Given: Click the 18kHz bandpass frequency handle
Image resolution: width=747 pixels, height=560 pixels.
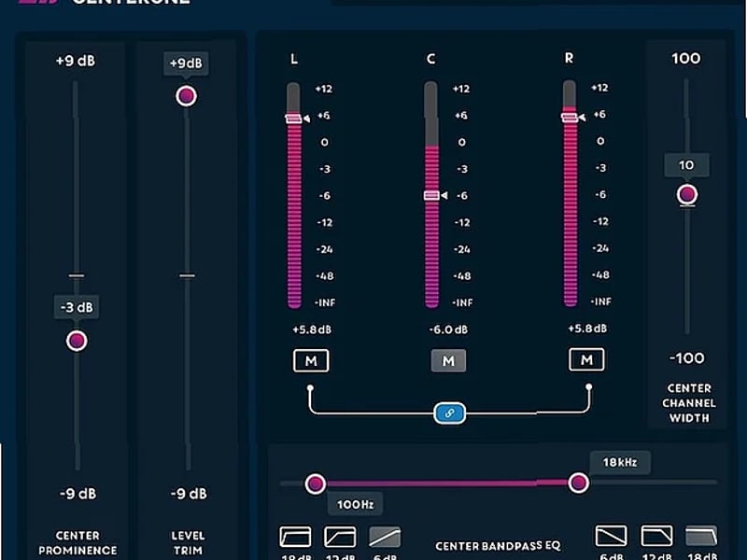Looking at the screenshot, I should (578, 483).
